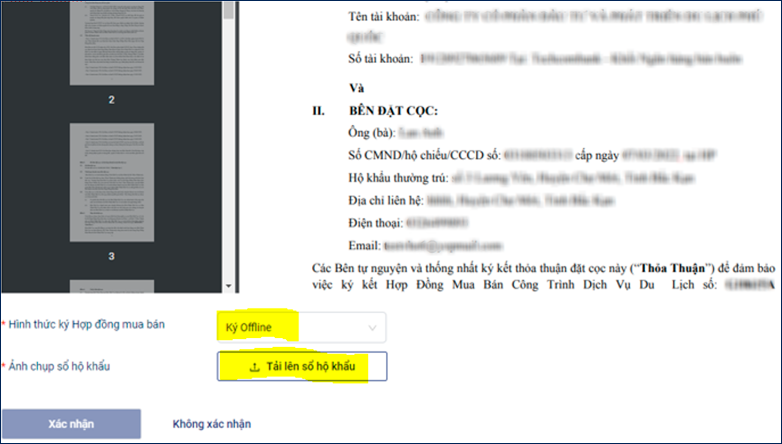Image resolution: width=782 pixels, height=444 pixels.
Task: Click the Không xác nhận link
Action: tap(211, 424)
